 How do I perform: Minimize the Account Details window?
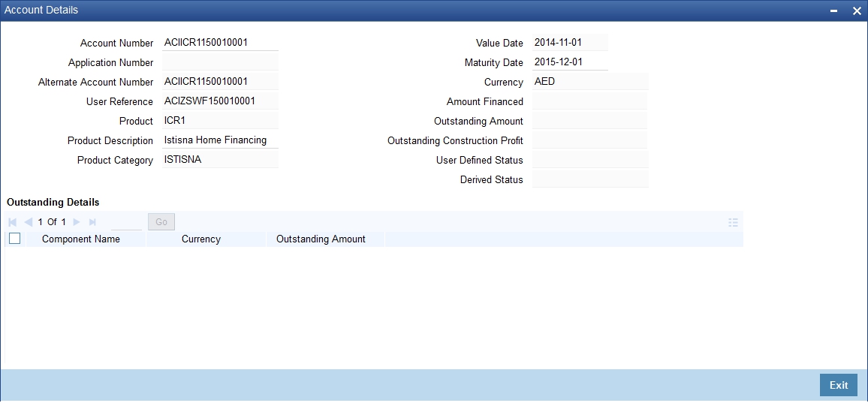pos(833,11)
